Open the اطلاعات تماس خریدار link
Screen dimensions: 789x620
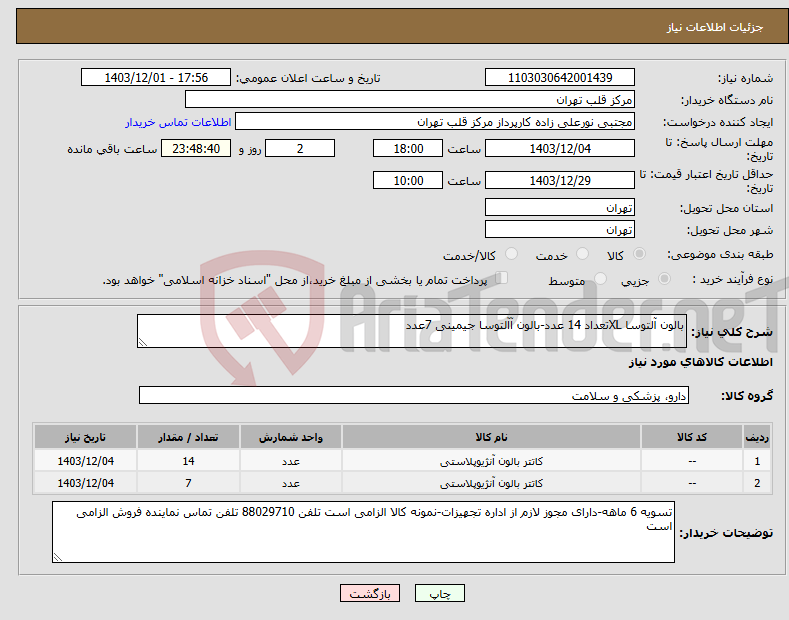pyautogui.click(x=178, y=122)
